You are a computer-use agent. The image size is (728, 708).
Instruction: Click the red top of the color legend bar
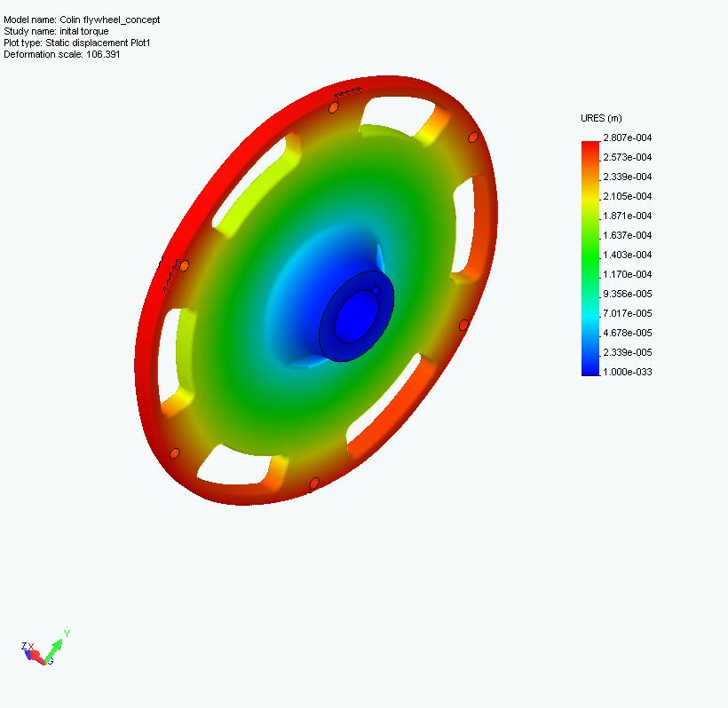(x=590, y=147)
